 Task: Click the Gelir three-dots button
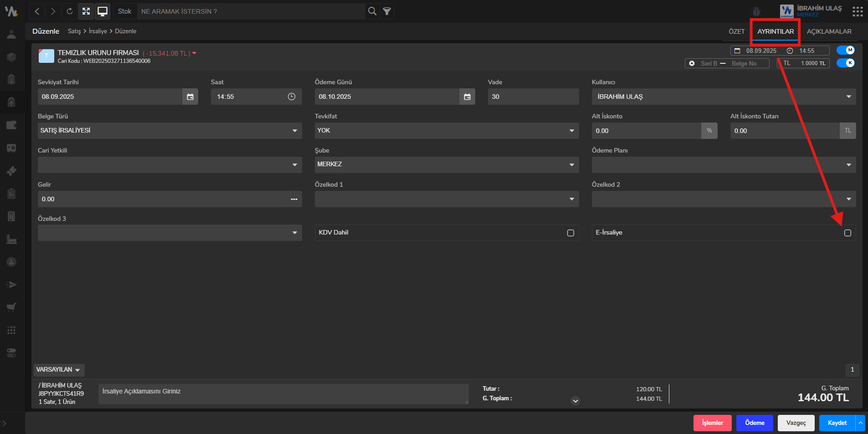coord(294,199)
